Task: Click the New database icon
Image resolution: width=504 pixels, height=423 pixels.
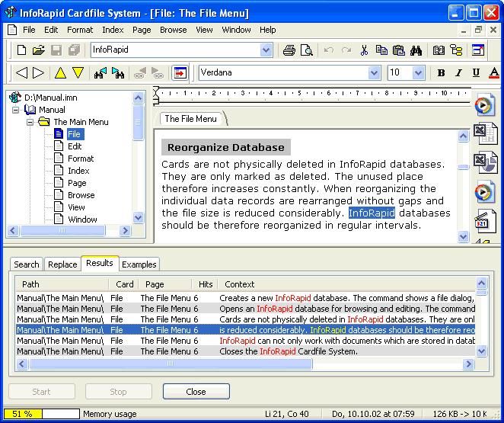Action: pos(21,50)
